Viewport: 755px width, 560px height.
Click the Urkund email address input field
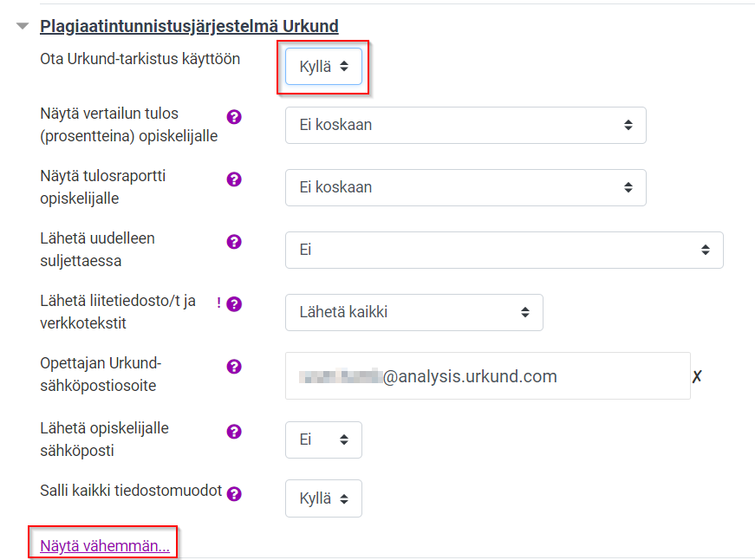pos(488,376)
